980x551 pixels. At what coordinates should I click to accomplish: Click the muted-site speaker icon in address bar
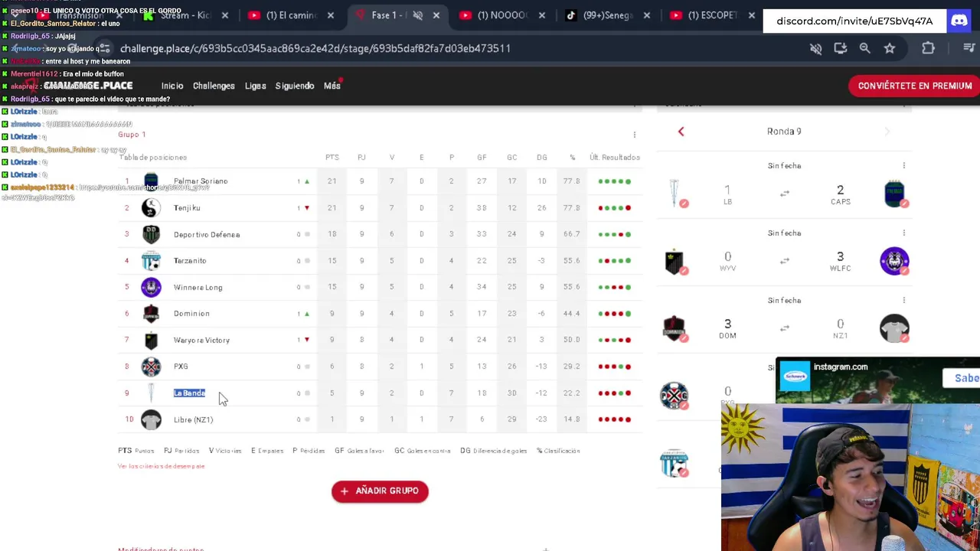click(x=816, y=48)
